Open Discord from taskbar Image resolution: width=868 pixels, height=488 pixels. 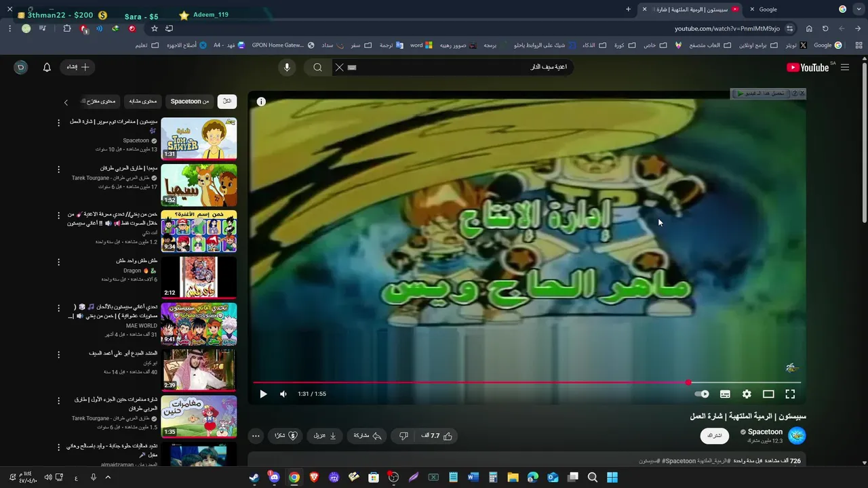pos(274,477)
